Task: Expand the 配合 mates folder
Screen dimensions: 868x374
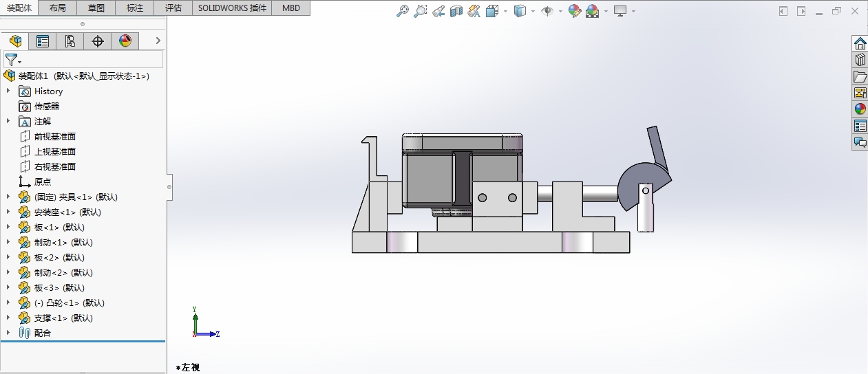Action: tap(8, 333)
